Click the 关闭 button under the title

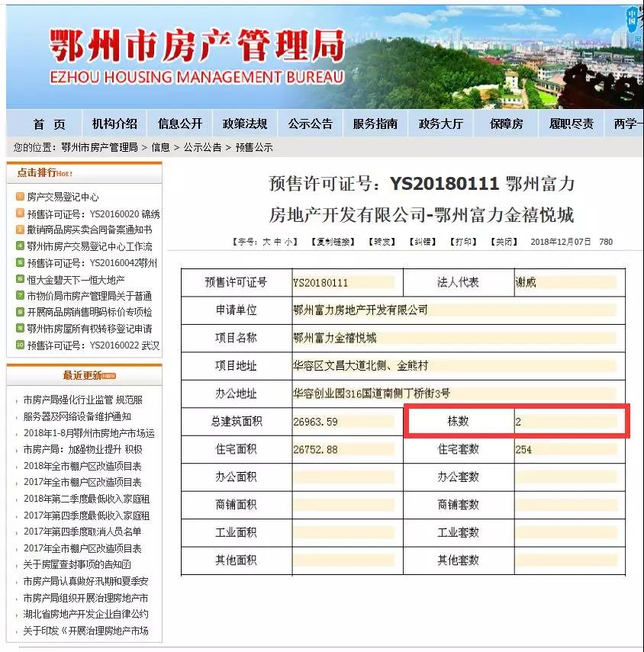click(x=504, y=242)
